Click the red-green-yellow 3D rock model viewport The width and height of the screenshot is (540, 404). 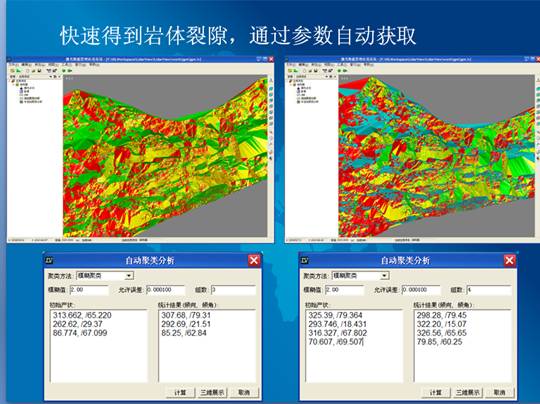165,156
